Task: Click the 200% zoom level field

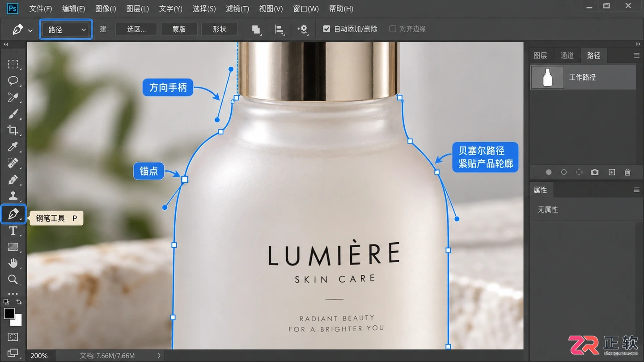Action: point(39,356)
